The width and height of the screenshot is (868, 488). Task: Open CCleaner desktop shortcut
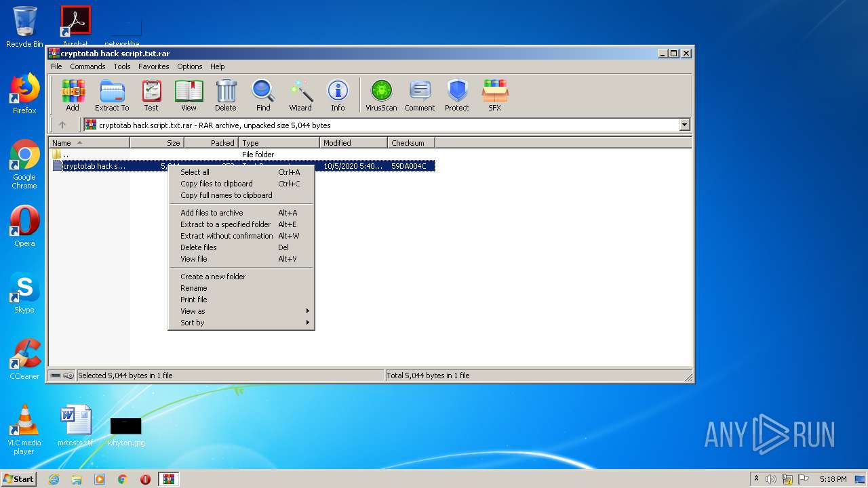point(24,359)
